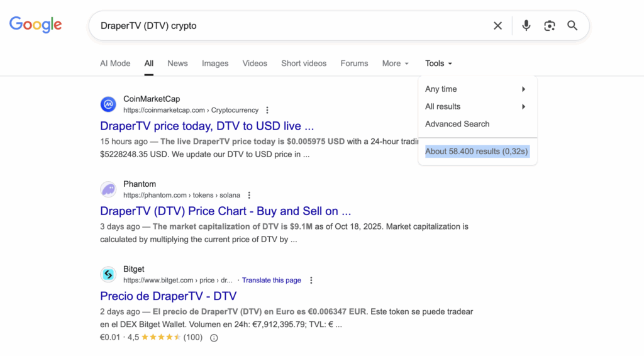The height and width of the screenshot is (356, 644).
Task: Click inside the search query text field
Action: 283,26
